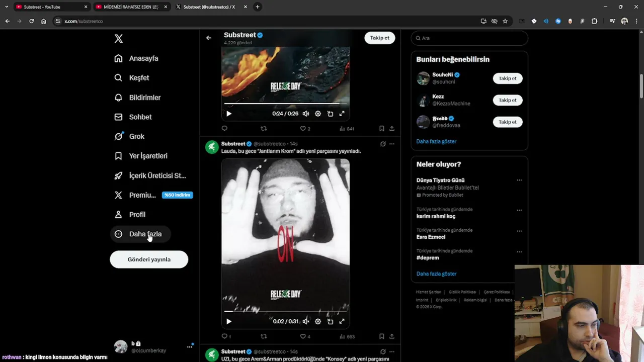This screenshot has height=362, width=644.
Task: Reload the page
Action: pyautogui.click(x=31, y=21)
